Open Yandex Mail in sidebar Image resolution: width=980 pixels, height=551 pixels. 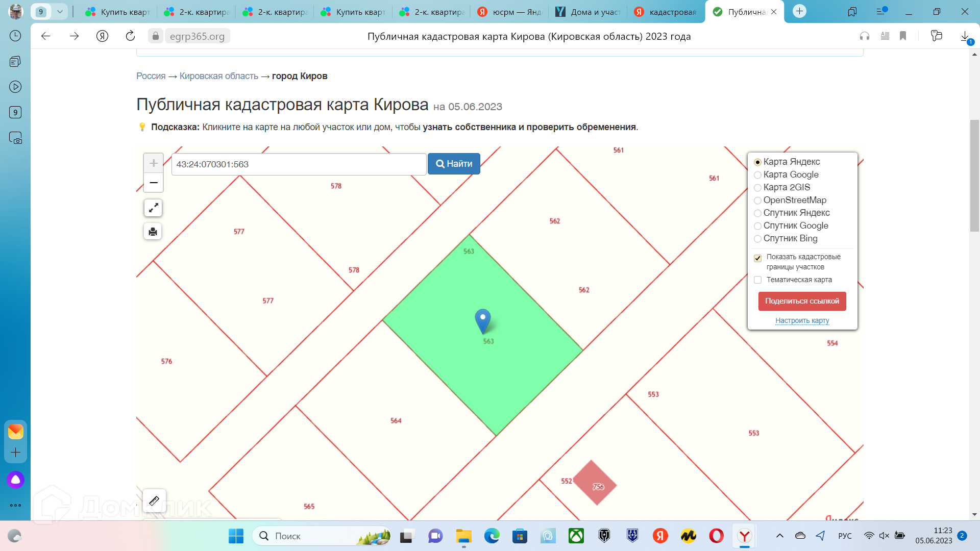click(15, 432)
